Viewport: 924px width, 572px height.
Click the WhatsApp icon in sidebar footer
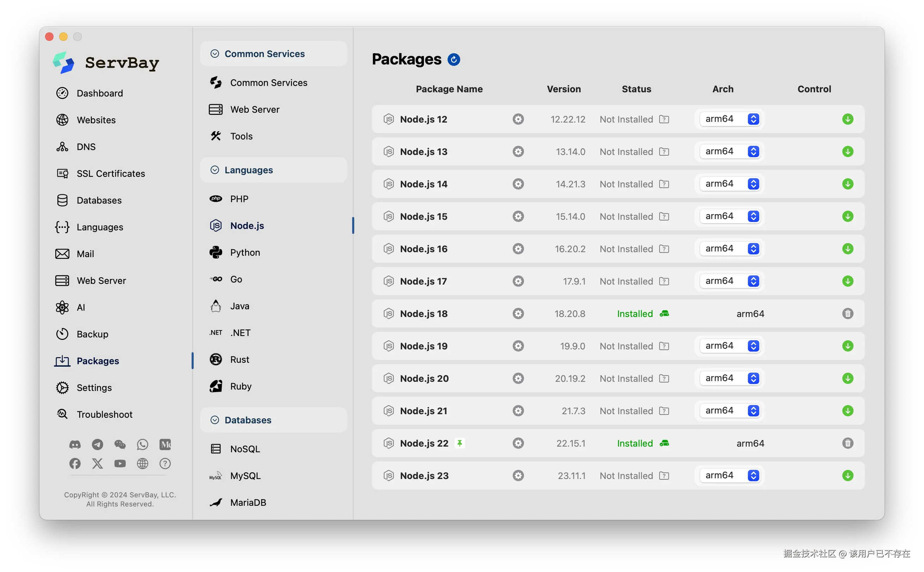[142, 444]
